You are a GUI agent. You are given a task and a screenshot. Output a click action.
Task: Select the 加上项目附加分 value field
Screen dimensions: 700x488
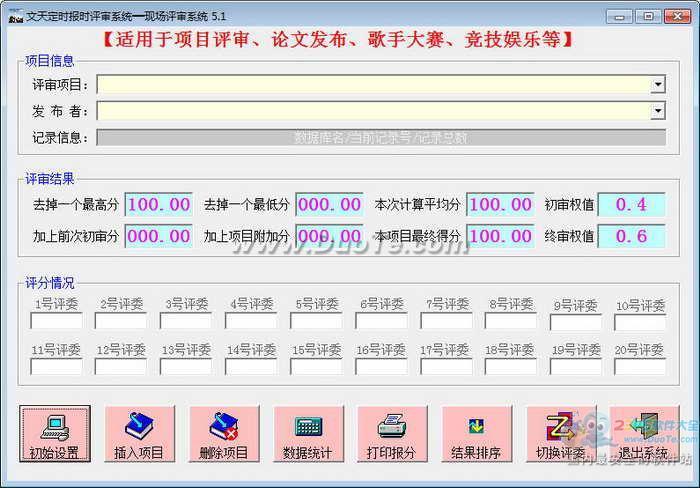tap(329, 236)
